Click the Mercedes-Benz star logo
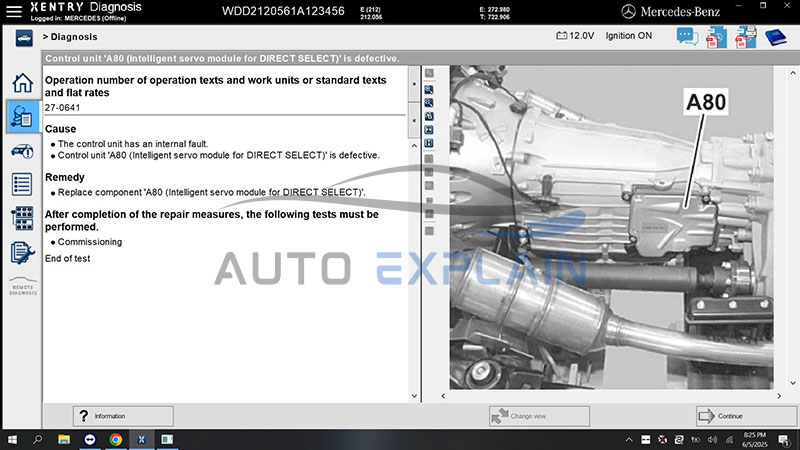 point(629,11)
